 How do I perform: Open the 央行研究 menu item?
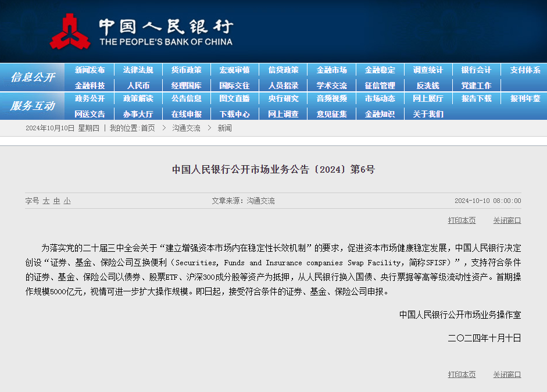pyautogui.click(x=283, y=98)
